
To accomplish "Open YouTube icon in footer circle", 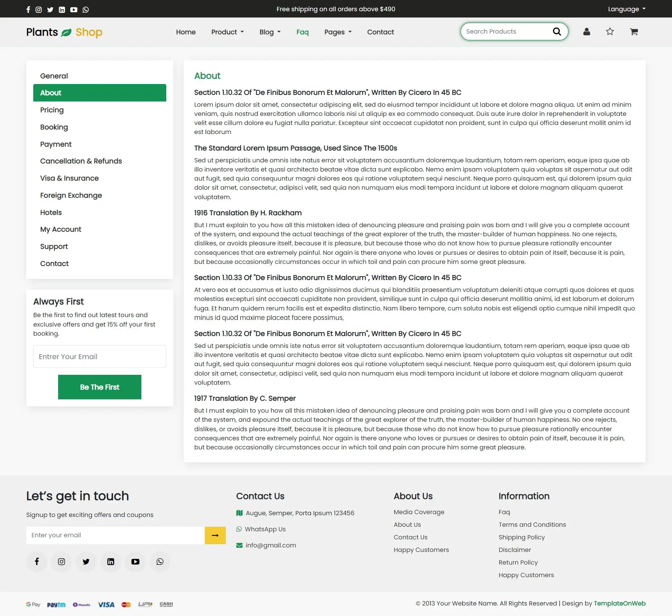I will tap(135, 562).
